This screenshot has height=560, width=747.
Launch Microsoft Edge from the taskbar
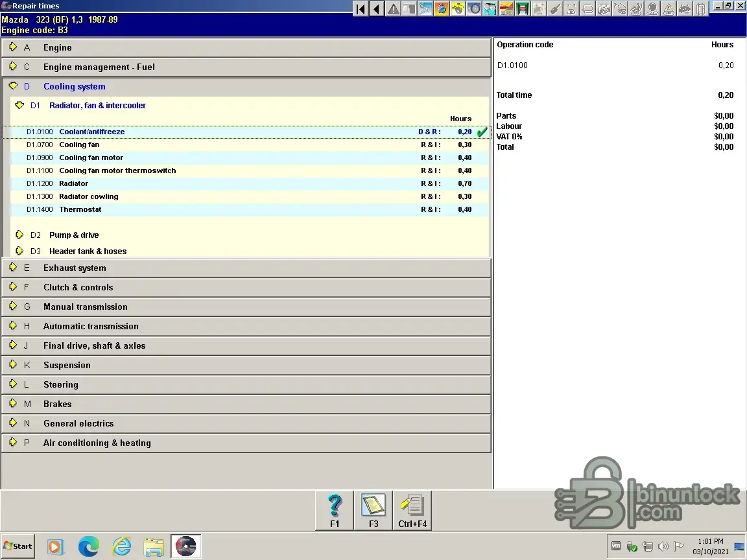[89, 546]
